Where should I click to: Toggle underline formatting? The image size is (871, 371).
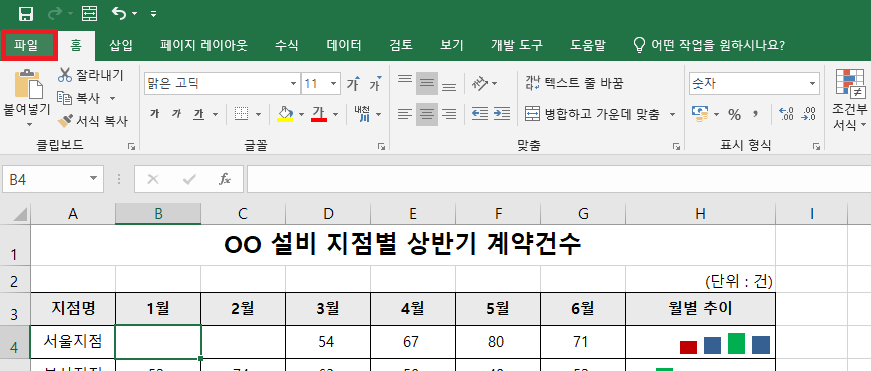tap(198, 114)
